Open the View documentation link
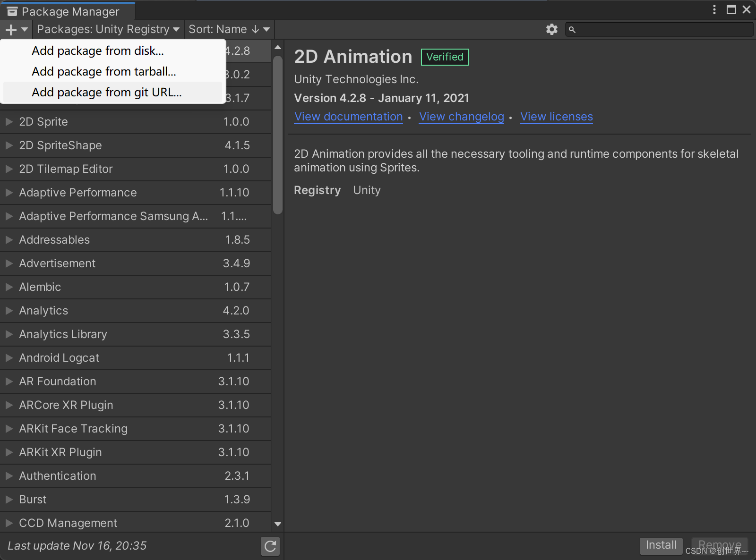Image resolution: width=756 pixels, height=560 pixels. click(348, 117)
